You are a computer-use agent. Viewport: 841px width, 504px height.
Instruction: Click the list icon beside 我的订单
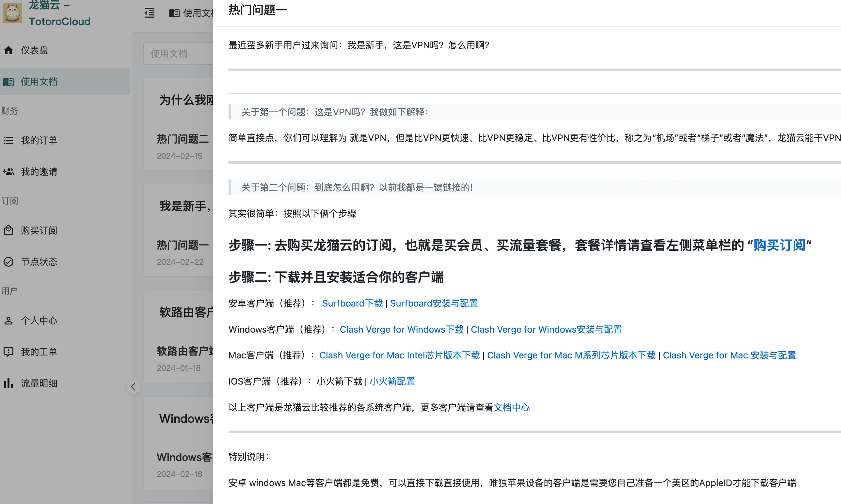8,140
